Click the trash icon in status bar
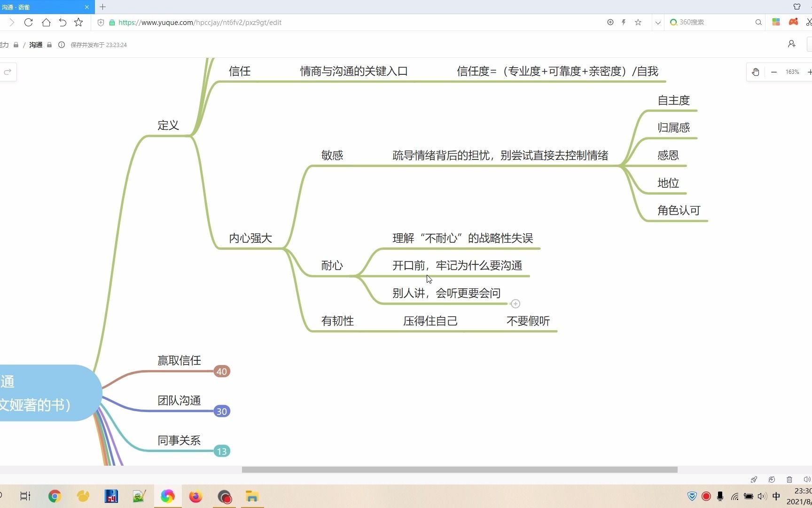Screen dimensions: 812x508 789,479
